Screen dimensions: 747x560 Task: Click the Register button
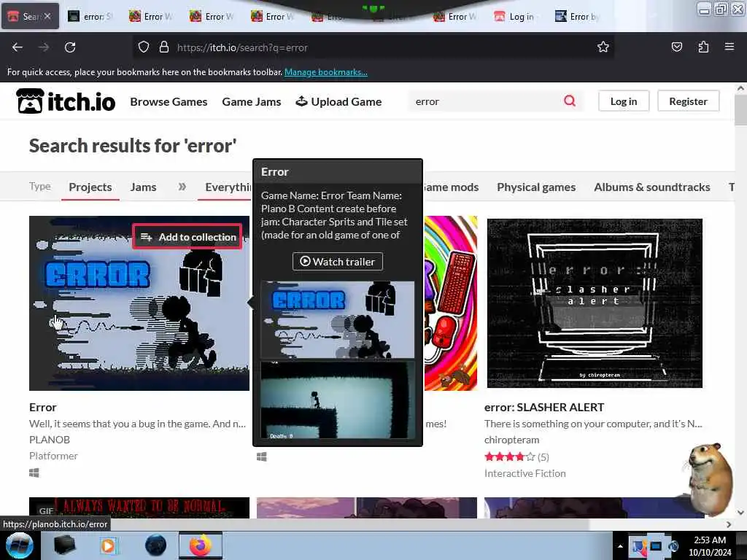point(688,101)
